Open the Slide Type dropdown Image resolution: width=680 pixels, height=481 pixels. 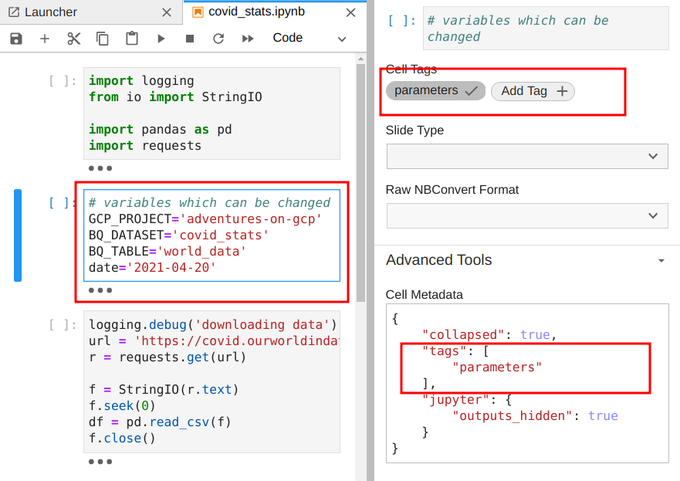click(x=527, y=156)
